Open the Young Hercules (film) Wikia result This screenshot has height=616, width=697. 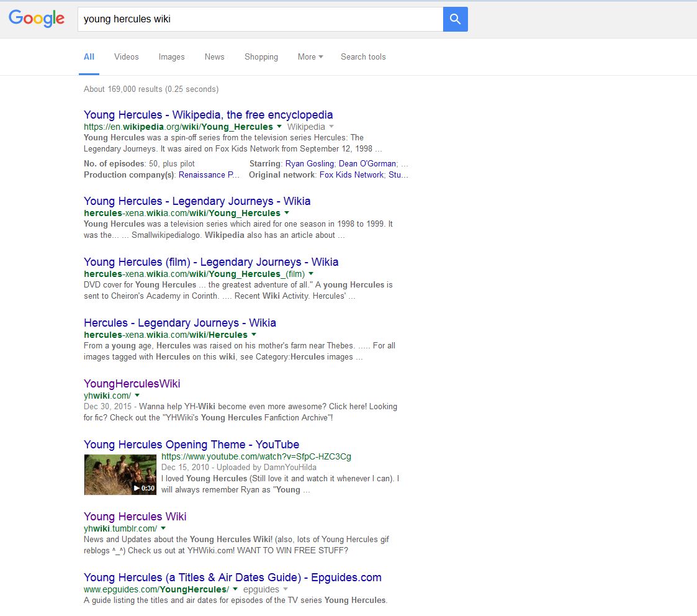pyautogui.click(x=211, y=262)
